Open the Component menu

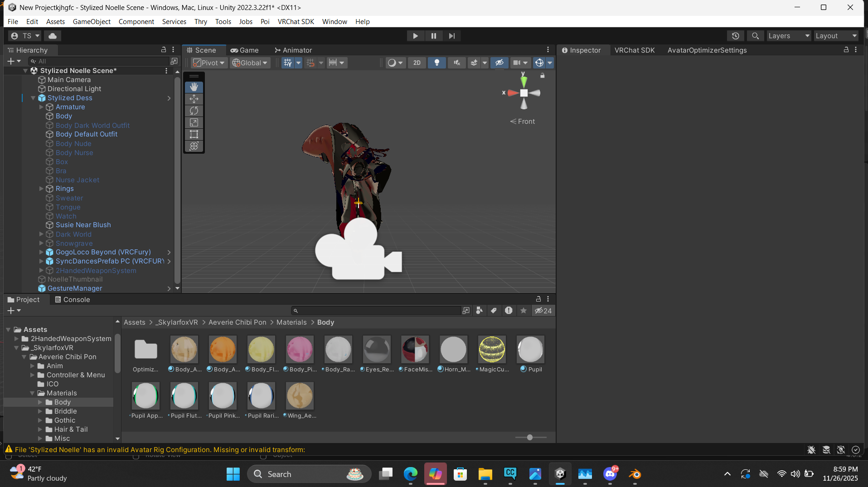136,21
